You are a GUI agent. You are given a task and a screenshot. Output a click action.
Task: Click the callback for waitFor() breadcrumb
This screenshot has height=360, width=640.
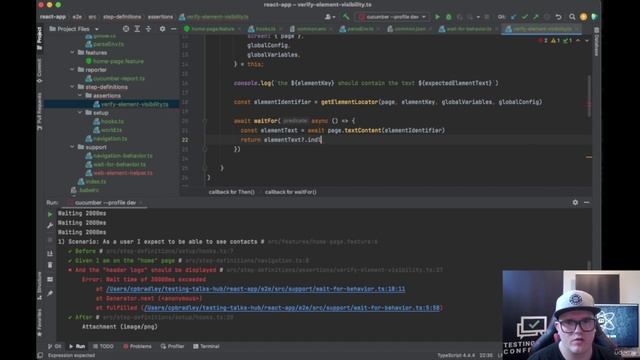291,192
